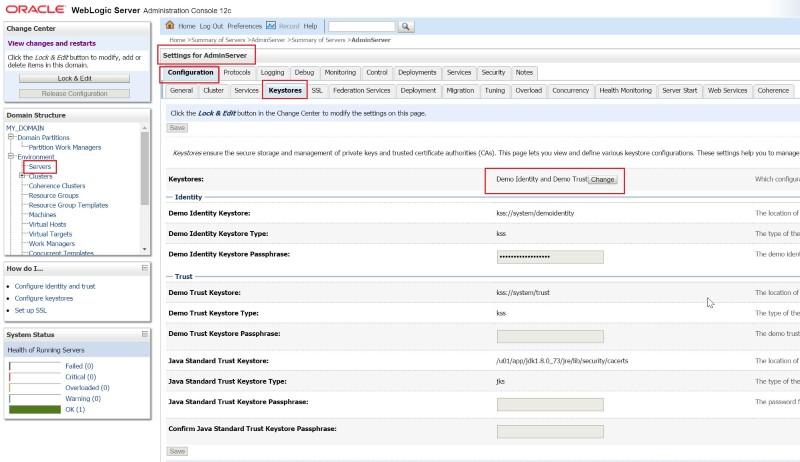Click Demo Identity Keystore Passphrase field
The width and height of the screenshot is (800, 462).
[550, 256]
